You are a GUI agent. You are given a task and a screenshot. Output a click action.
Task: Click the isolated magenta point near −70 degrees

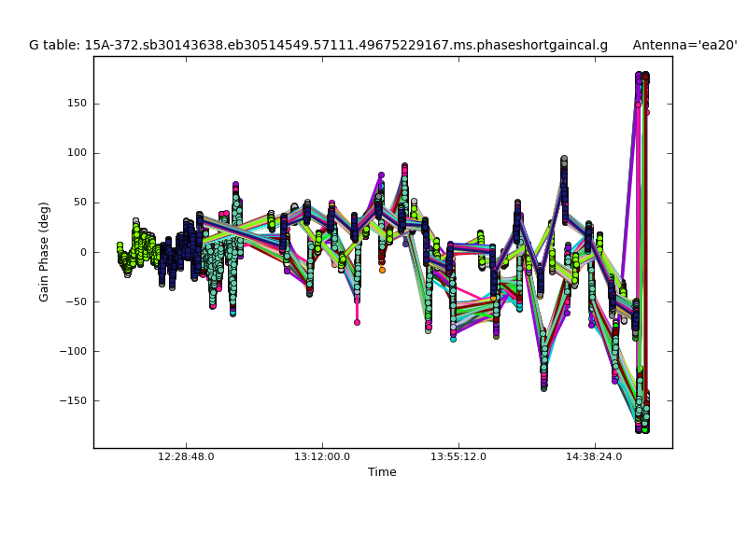(357, 322)
